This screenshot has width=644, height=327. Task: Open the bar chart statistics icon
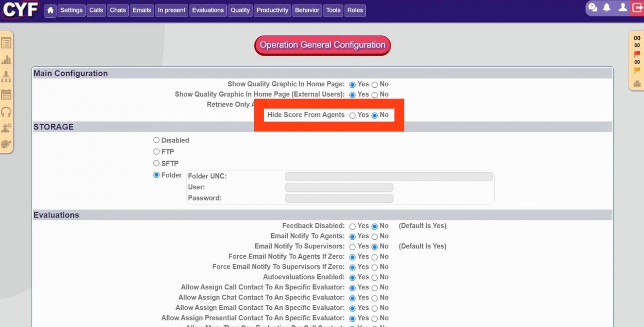click(x=6, y=60)
